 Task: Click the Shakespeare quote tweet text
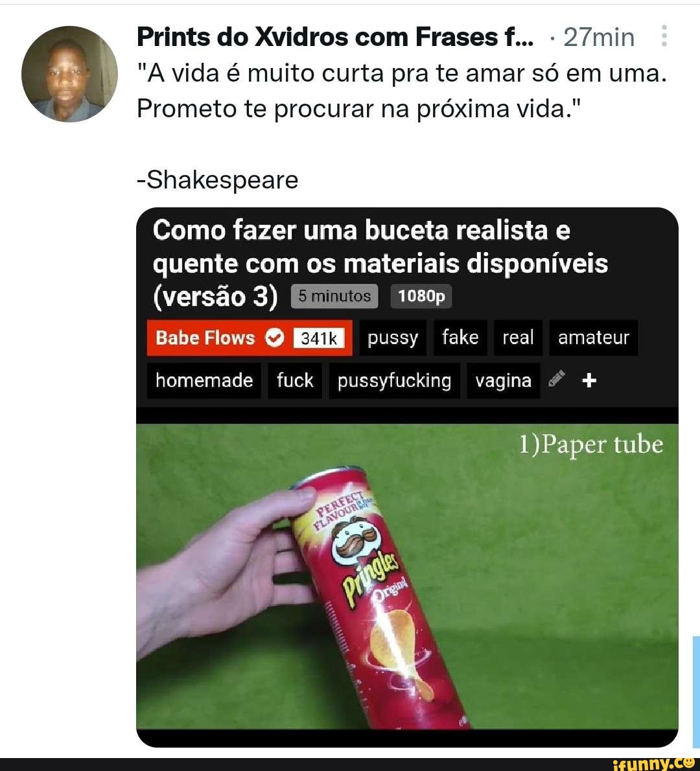point(401,91)
